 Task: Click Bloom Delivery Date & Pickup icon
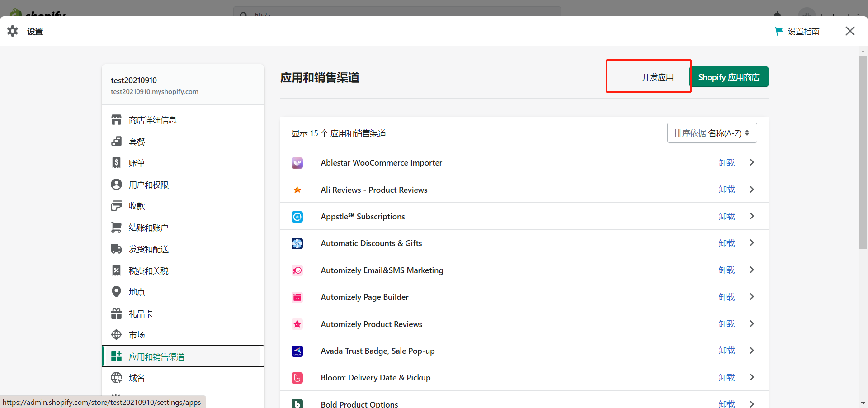click(x=297, y=378)
